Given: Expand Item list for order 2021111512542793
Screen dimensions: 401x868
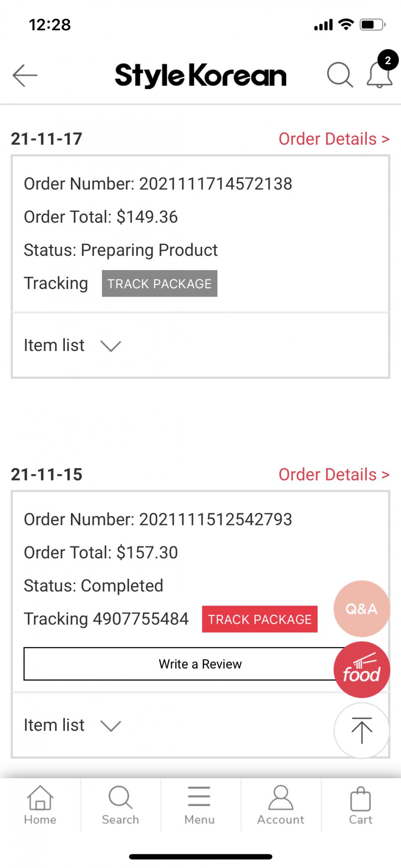Looking at the screenshot, I should point(200,725).
